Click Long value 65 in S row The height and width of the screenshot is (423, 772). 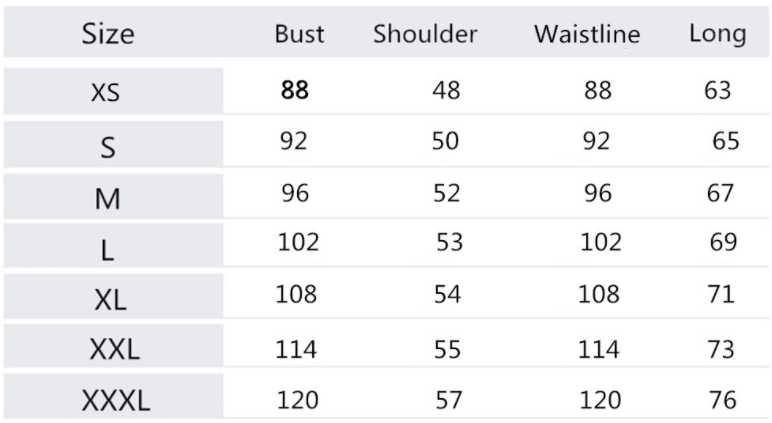point(726,141)
